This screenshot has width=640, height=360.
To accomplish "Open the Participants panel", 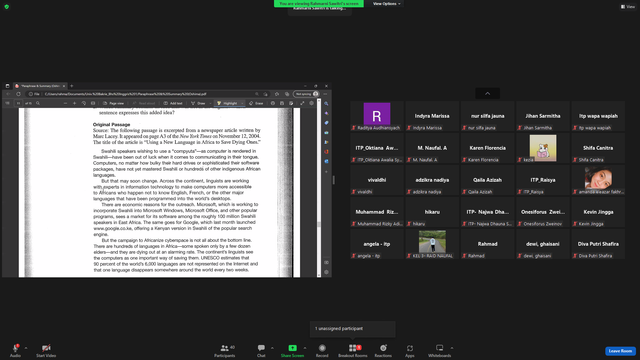I will [225, 350].
